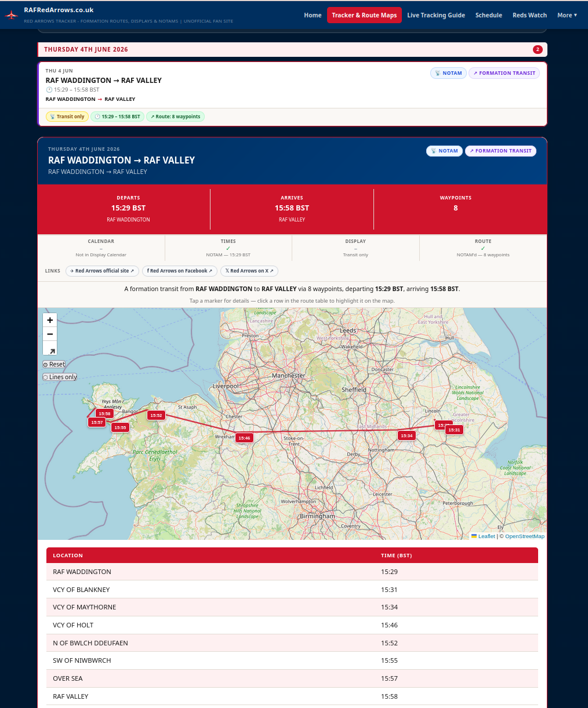Click the 15:31 map marker
The height and width of the screenshot is (708, 588).
coord(454,430)
